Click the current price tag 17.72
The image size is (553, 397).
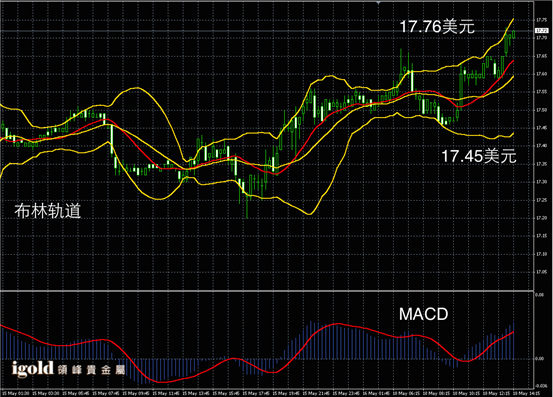[x=541, y=31]
